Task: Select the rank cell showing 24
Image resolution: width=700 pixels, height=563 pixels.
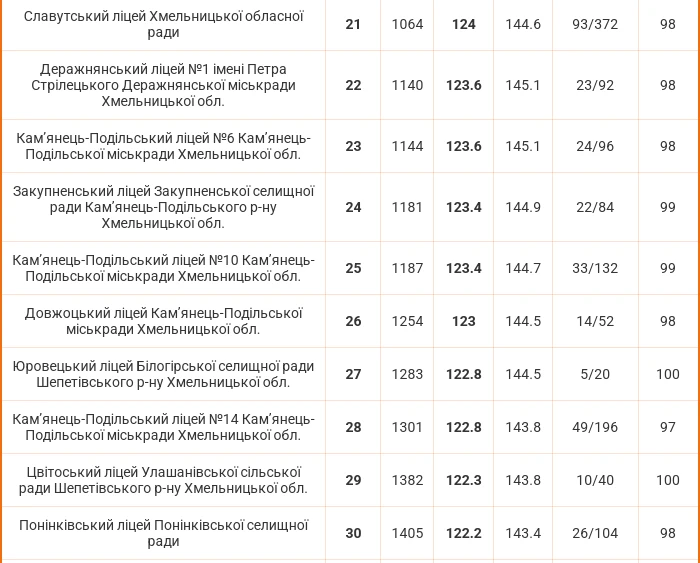Action: point(353,207)
